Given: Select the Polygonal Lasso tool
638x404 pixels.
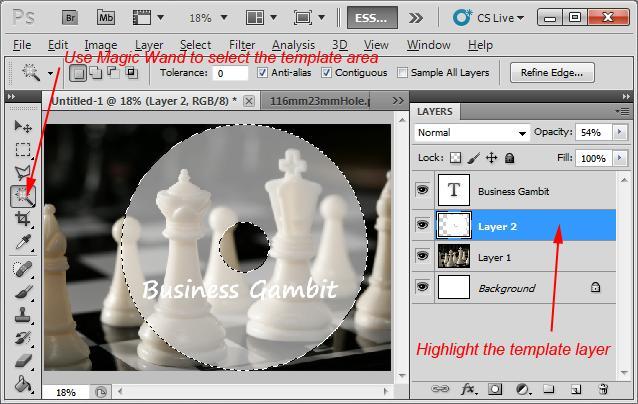Looking at the screenshot, I should (x=23, y=173).
